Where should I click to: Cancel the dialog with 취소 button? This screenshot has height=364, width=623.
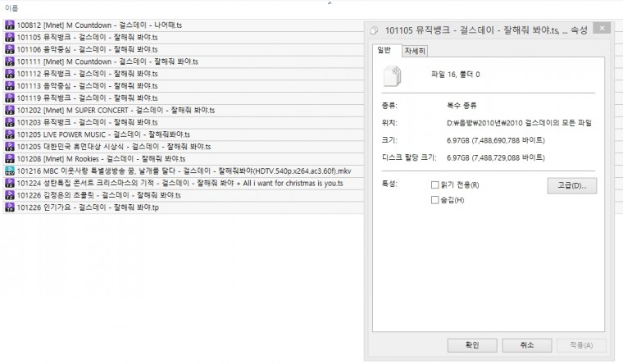(527, 345)
